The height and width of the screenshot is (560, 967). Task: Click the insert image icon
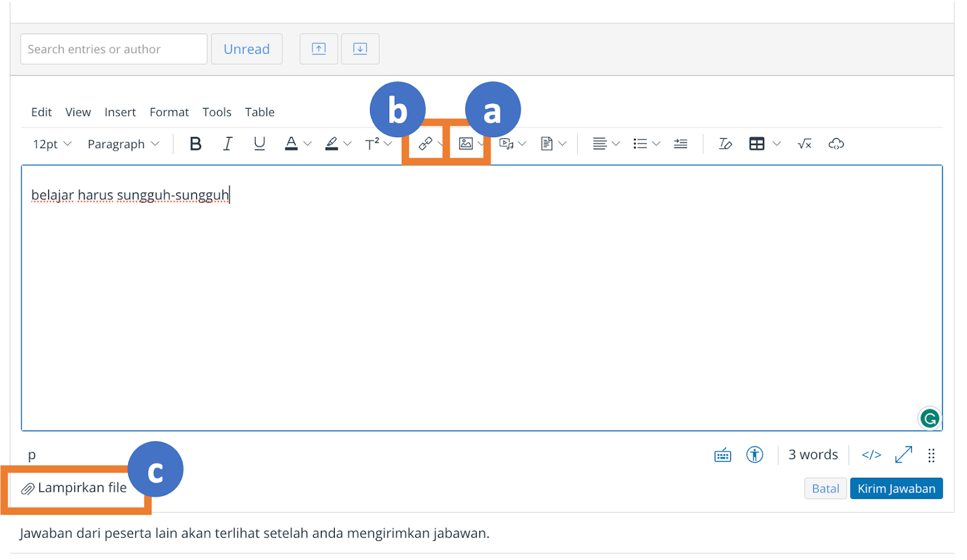(466, 144)
